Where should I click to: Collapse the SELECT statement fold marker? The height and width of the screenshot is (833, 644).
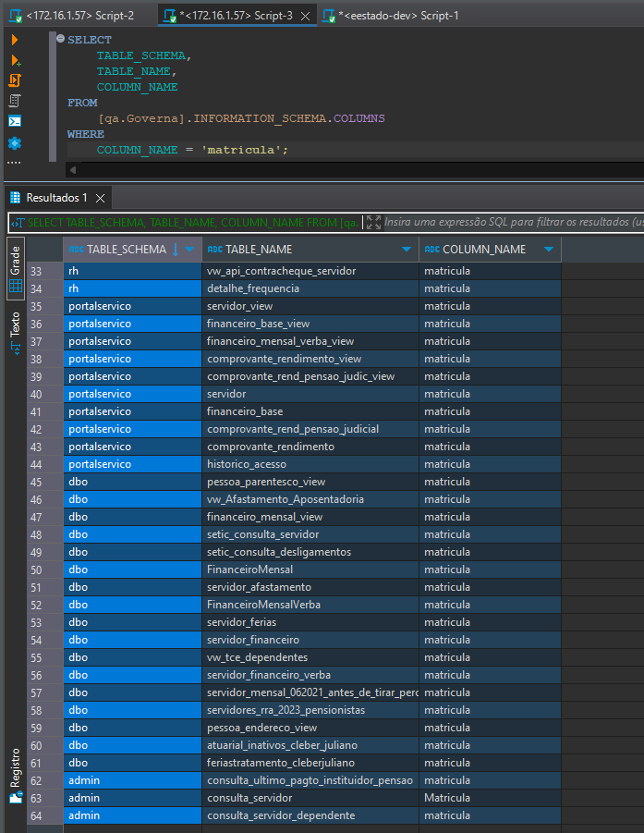tap(61, 39)
